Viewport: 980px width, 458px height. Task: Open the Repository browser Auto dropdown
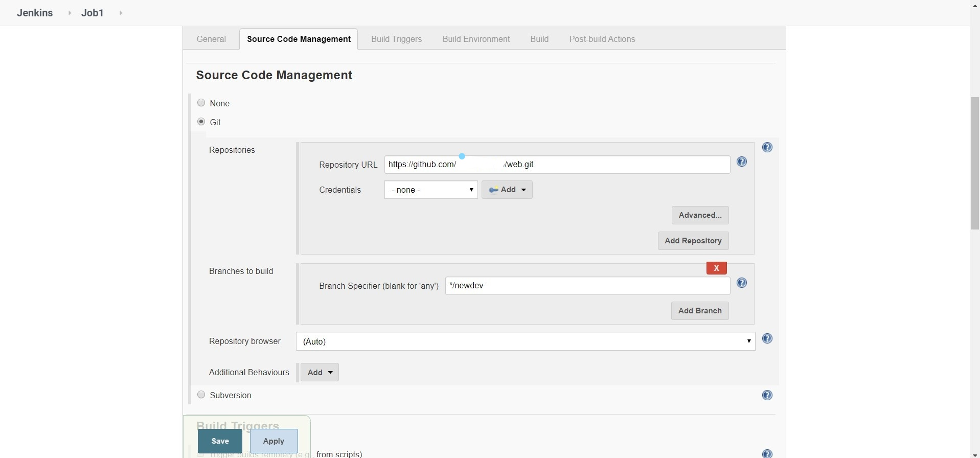coord(526,341)
